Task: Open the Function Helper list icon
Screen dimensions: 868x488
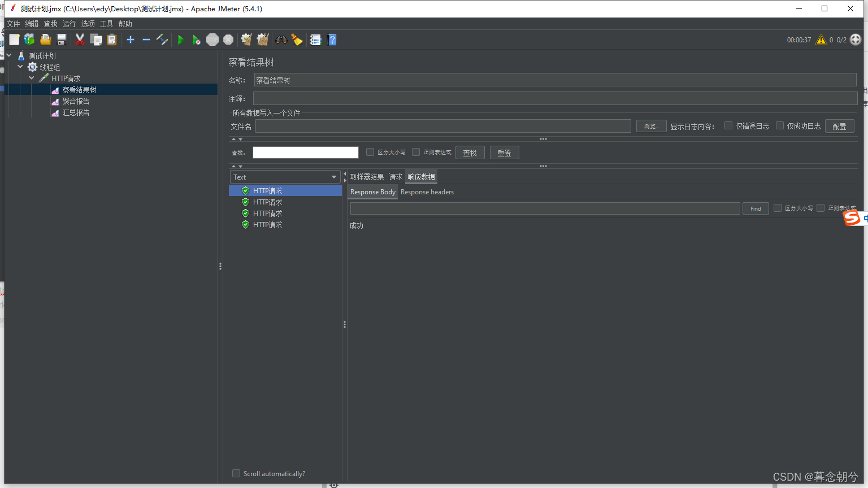Action: point(315,40)
